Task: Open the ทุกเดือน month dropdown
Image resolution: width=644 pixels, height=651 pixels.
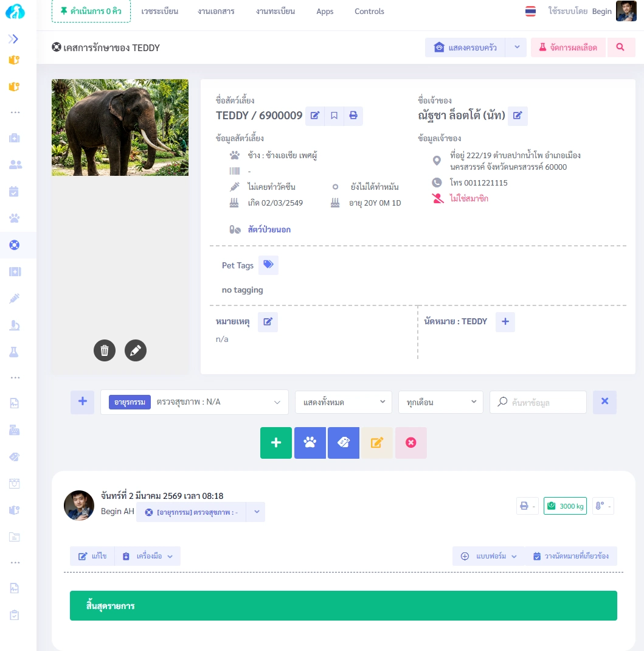Action: 441,402
